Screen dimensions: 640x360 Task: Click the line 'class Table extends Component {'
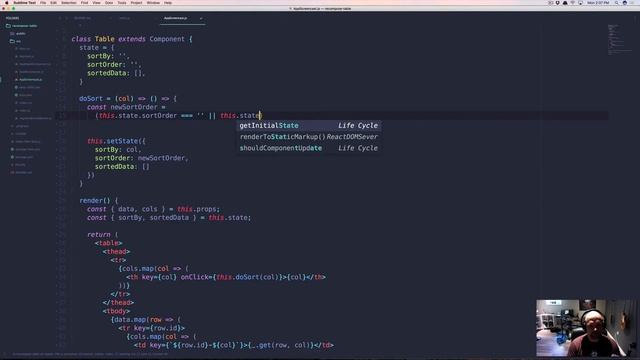(132, 39)
